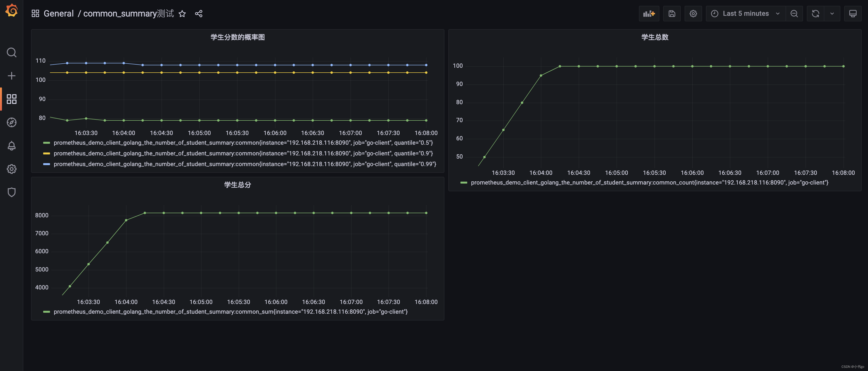This screenshot has height=371, width=868.
Task: Open the Server Admin shield icon
Action: pos(11,192)
